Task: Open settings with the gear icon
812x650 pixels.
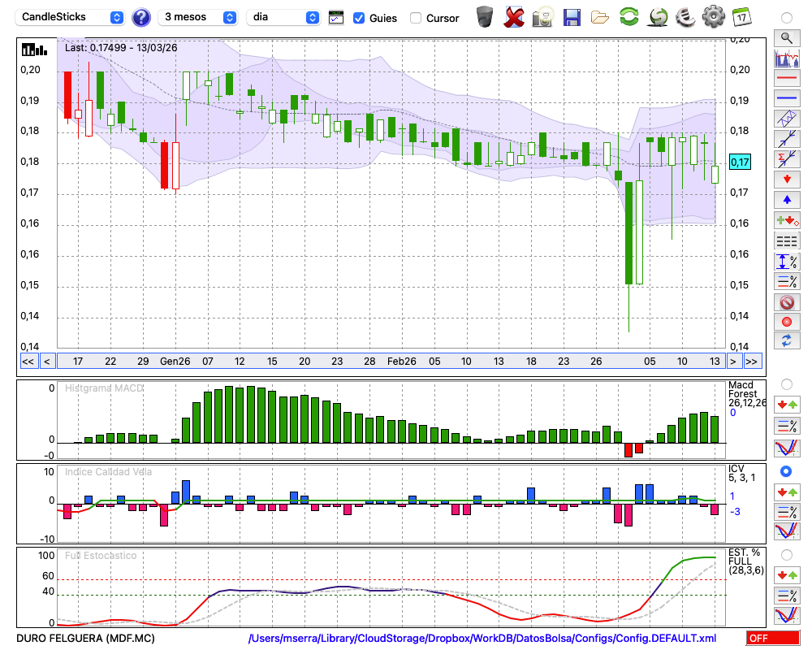Action: 713,16
